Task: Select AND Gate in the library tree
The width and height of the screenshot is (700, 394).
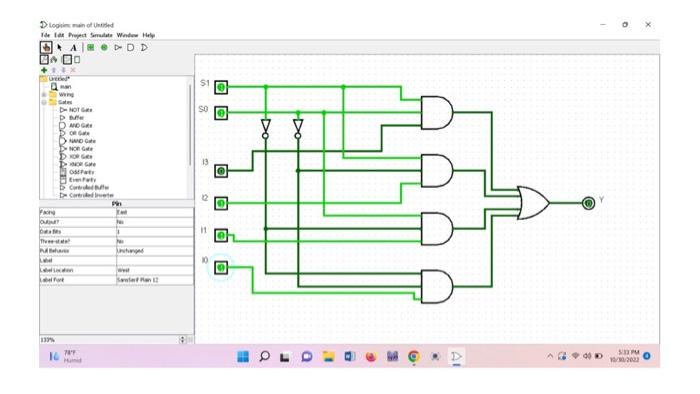Action: point(75,125)
